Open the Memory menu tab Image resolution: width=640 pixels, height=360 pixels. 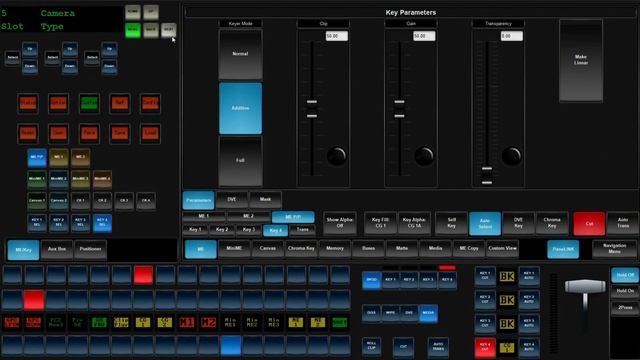pos(335,249)
